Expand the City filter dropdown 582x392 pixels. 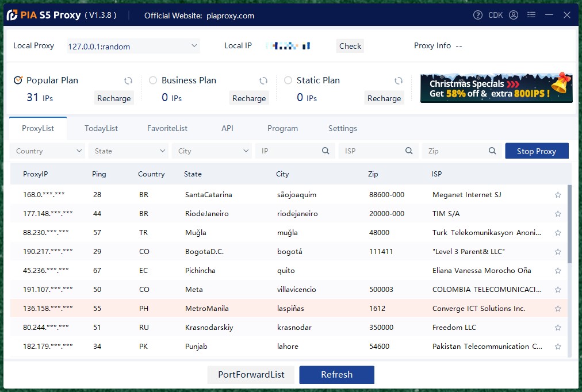click(x=212, y=151)
